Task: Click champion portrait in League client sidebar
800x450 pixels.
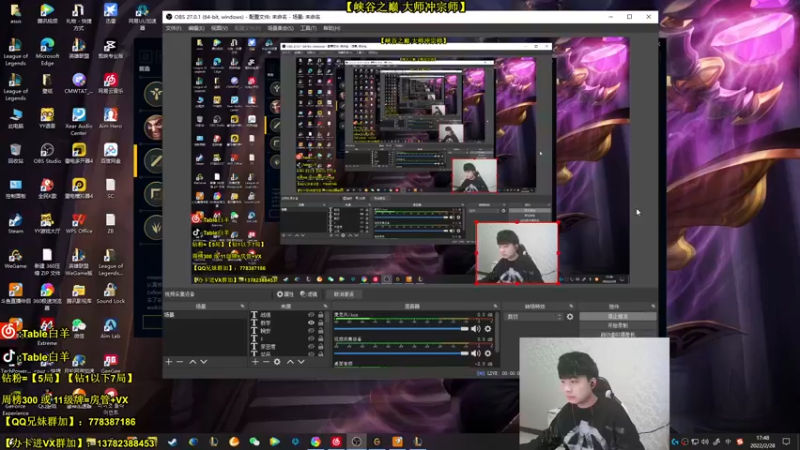Action: pyautogui.click(x=154, y=127)
